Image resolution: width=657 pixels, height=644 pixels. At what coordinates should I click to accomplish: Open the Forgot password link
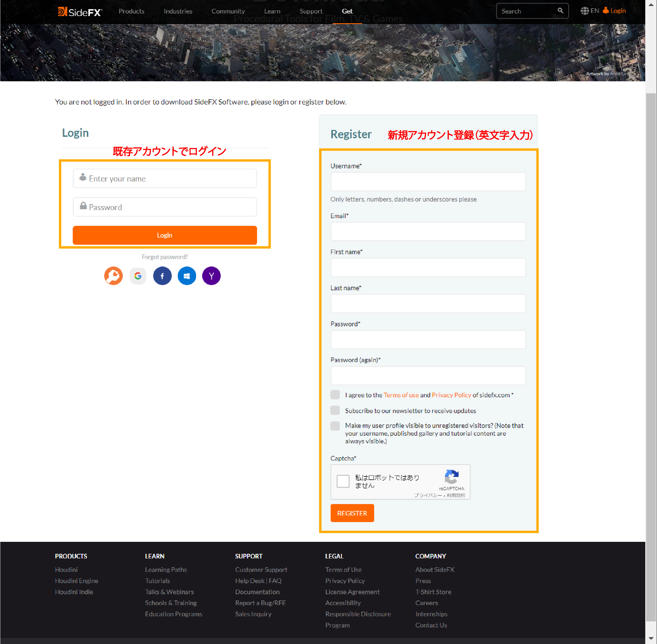(165, 257)
